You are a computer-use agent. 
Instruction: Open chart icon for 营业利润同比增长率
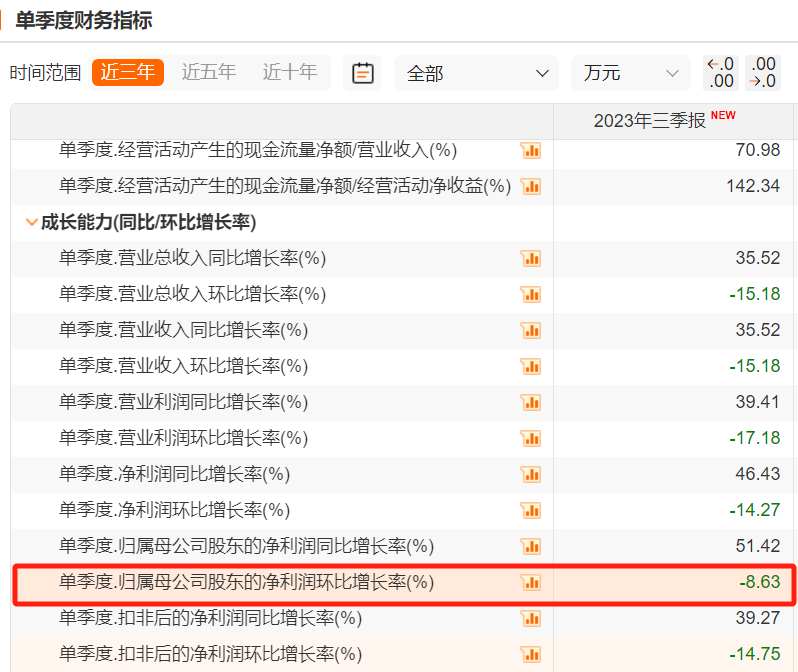click(531, 402)
